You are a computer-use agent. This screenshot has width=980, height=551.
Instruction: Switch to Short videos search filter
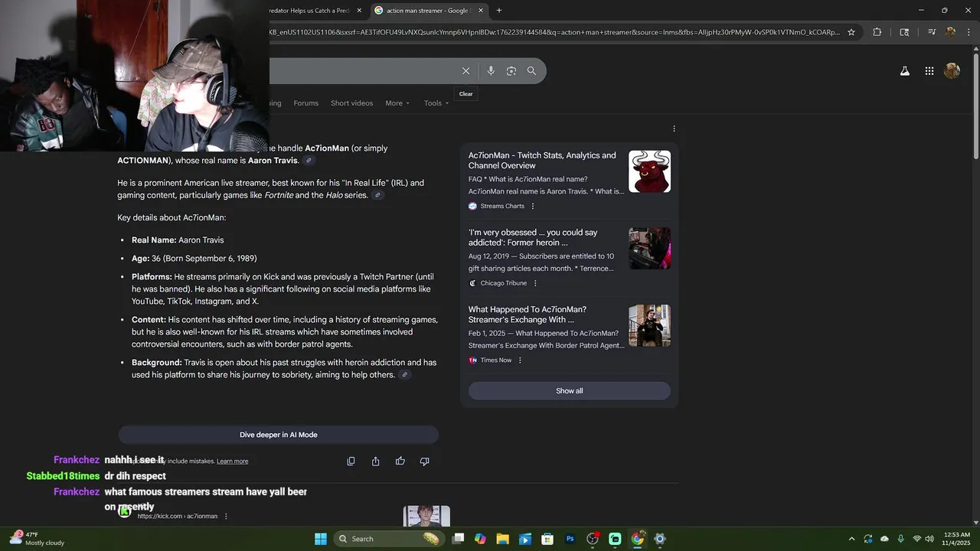[x=351, y=103]
